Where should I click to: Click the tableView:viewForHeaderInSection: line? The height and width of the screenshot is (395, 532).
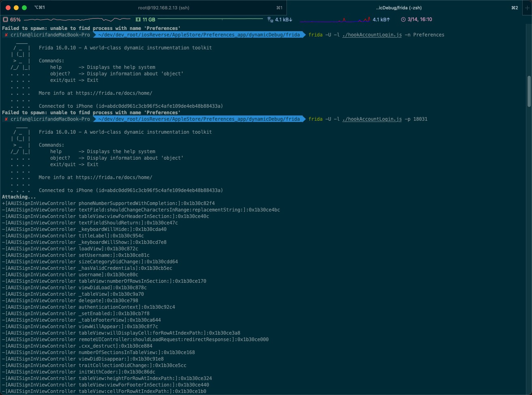point(105,216)
